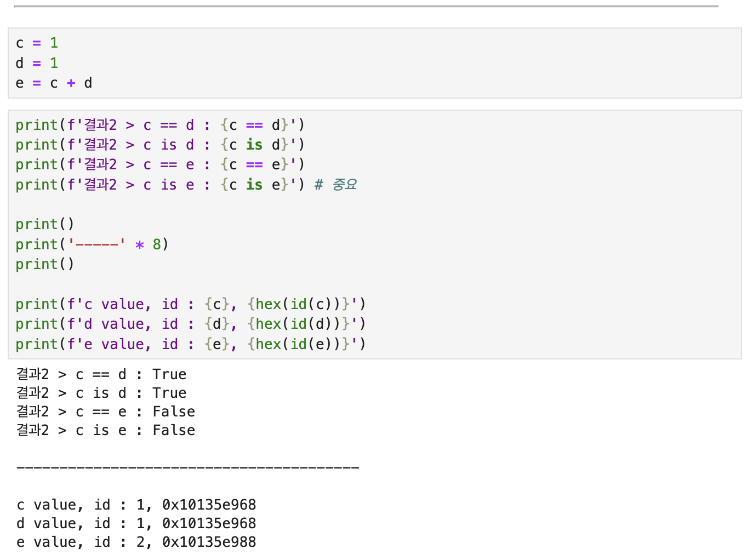The width and height of the screenshot is (753, 560).
Task: Click the empty print() line below the dashes
Action: (45, 264)
